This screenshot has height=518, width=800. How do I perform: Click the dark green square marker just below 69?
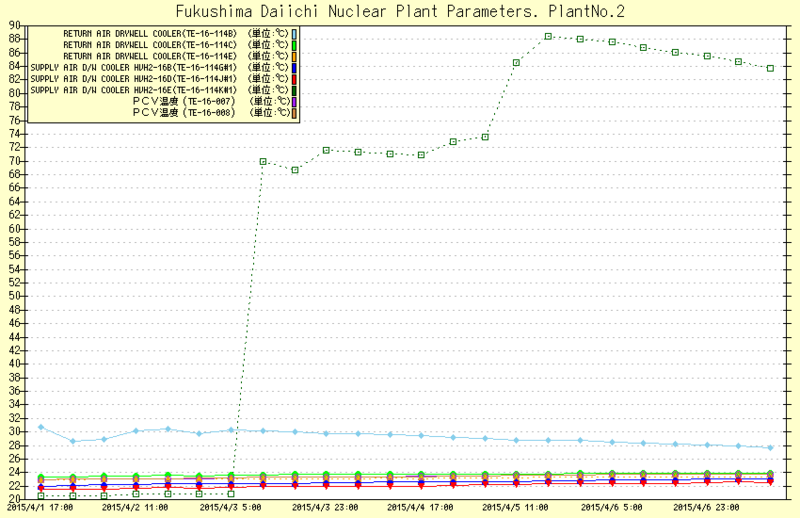[x=295, y=170]
